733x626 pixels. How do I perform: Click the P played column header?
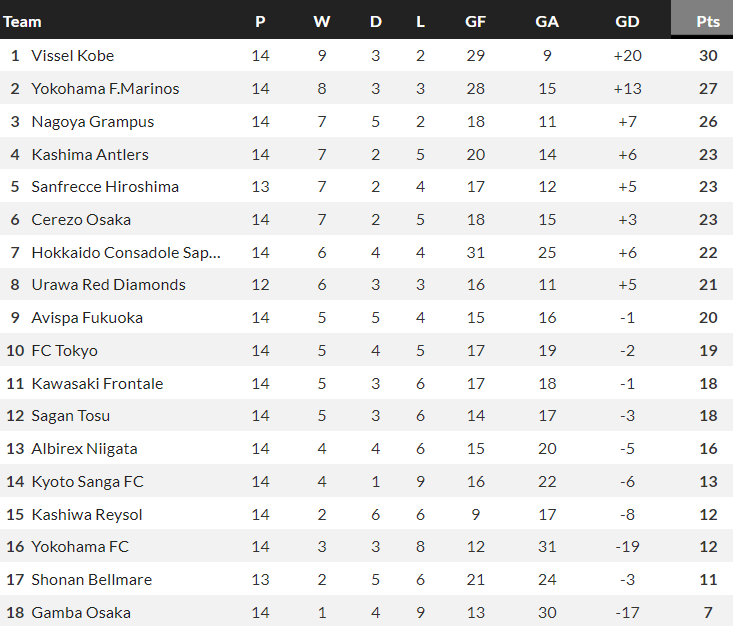[x=260, y=21]
